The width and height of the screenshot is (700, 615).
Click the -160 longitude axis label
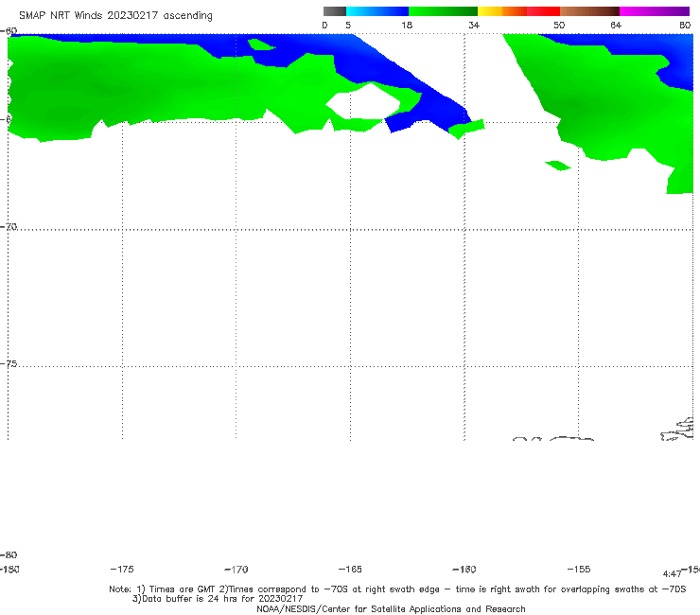click(x=464, y=570)
